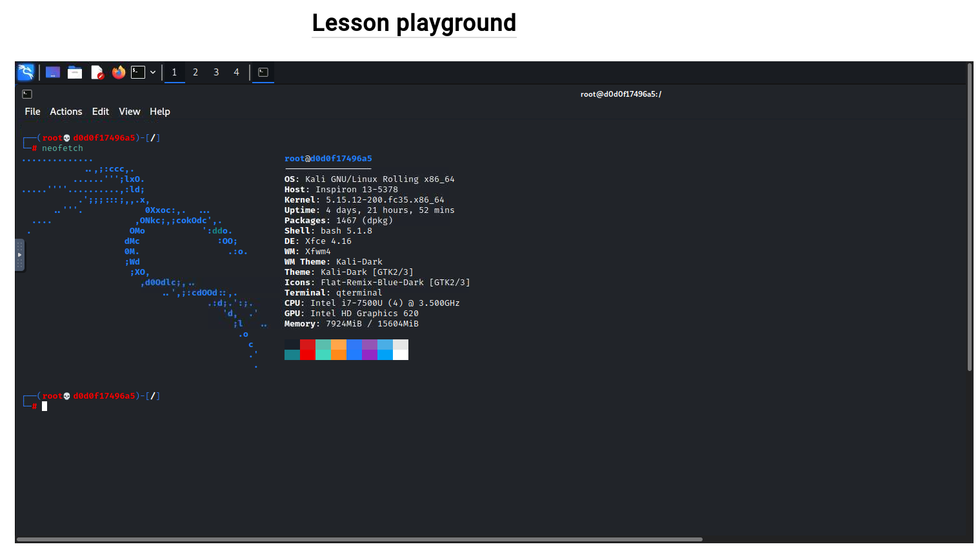The width and height of the screenshot is (980, 551).
Task: Click the purple neofetch color block
Action: coord(370,350)
